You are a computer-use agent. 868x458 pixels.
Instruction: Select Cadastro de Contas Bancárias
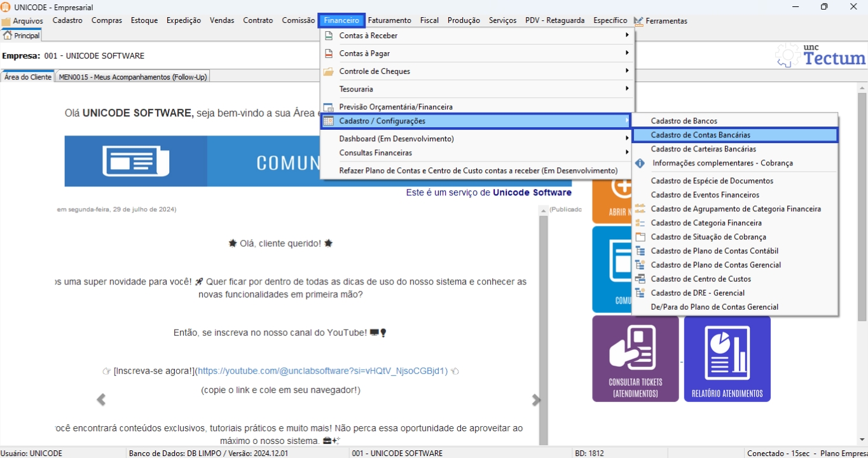coord(735,135)
